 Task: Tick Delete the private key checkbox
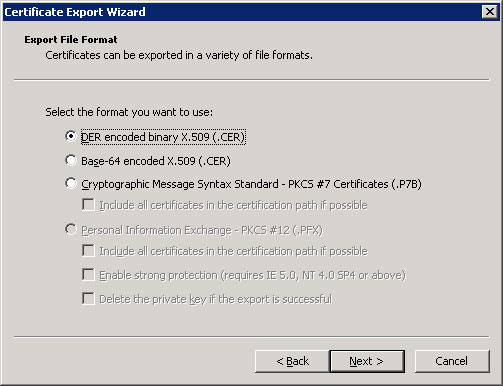pyautogui.click(x=88, y=299)
